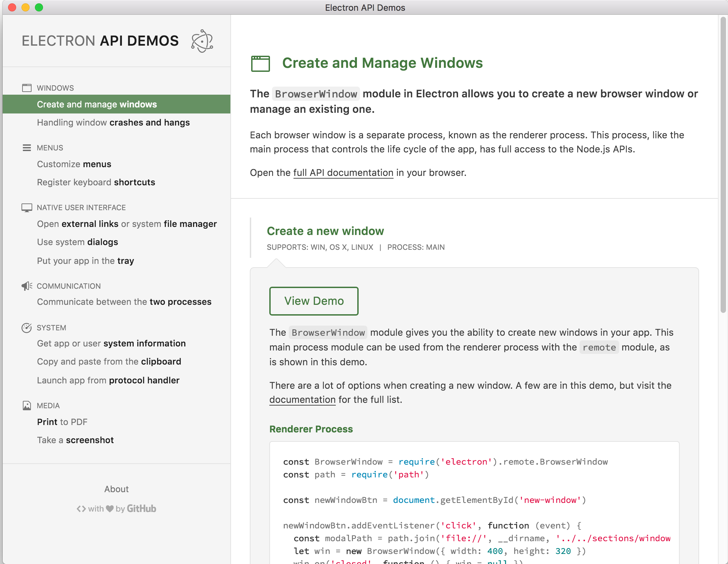The image size is (728, 564).
Task: Open the full API documentation link
Action: [x=343, y=173]
